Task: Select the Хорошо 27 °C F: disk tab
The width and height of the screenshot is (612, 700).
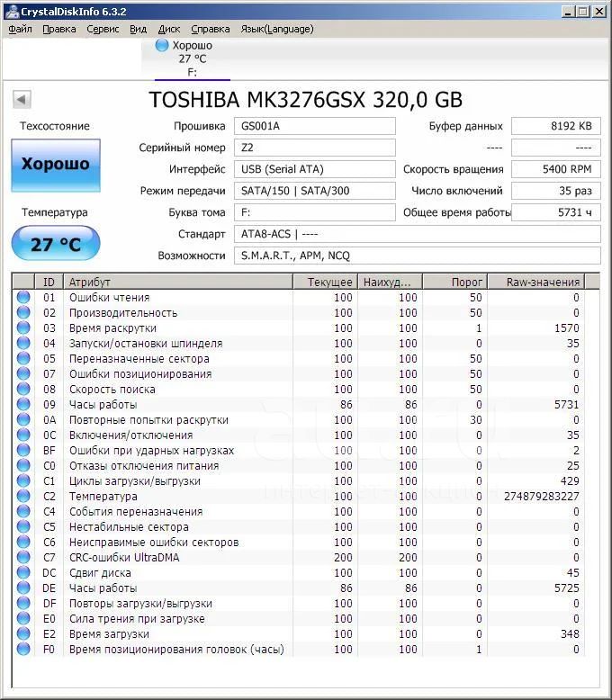Action: [x=192, y=58]
